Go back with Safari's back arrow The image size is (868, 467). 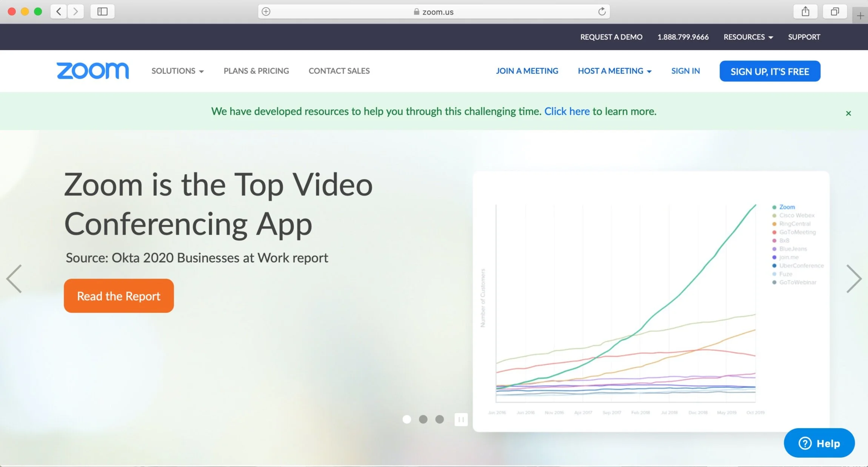[x=59, y=11]
